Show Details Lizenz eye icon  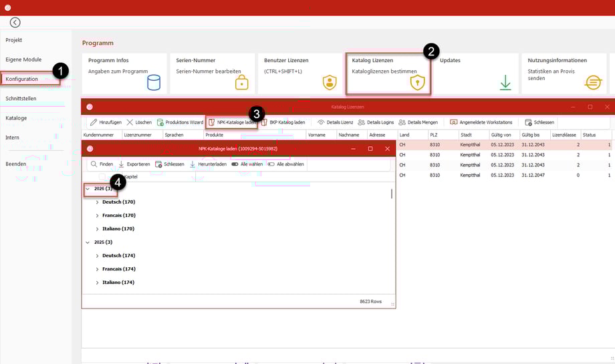click(321, 123)
